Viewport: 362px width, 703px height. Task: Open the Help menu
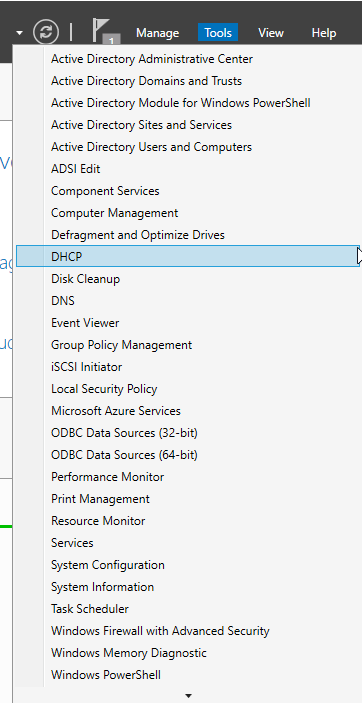click(x=324, y=33)
